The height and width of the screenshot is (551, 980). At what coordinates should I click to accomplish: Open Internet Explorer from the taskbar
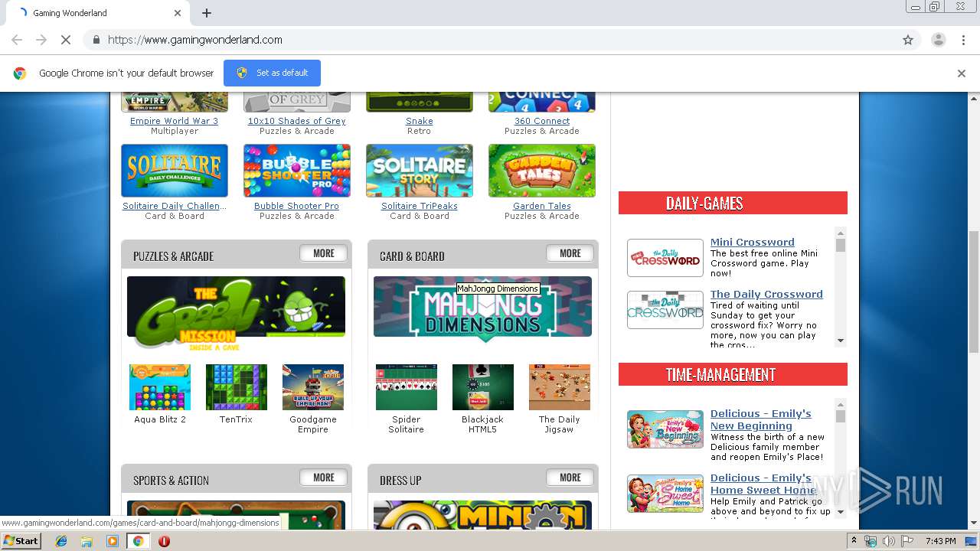tap(61, 541)
